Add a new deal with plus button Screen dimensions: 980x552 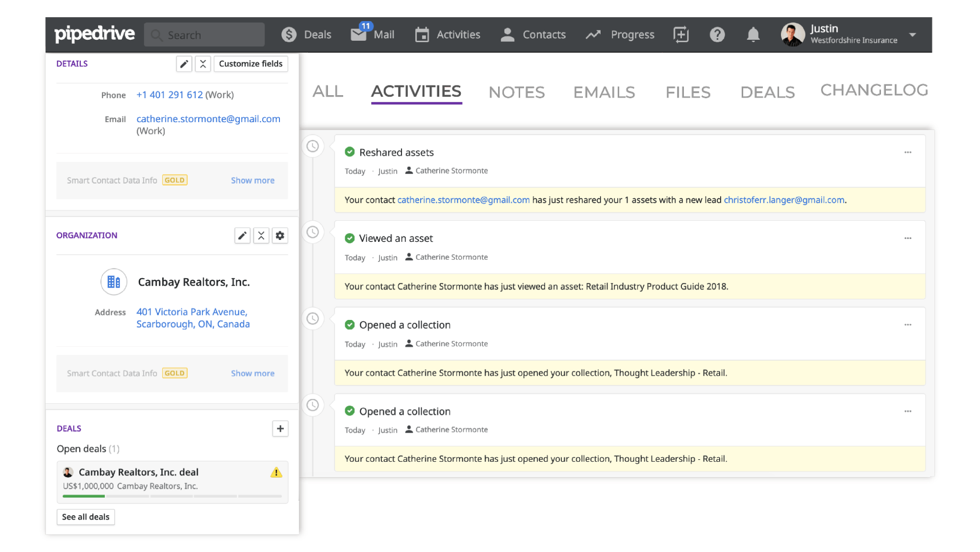coord(280,428)
